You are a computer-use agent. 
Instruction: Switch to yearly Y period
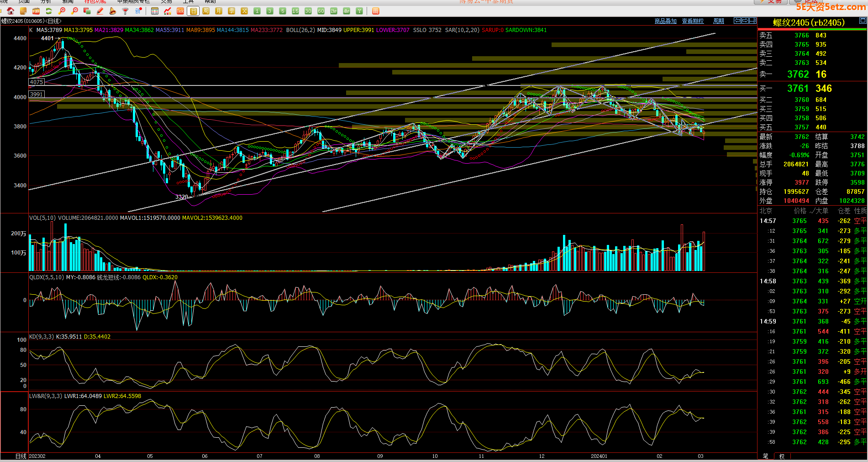359,11
